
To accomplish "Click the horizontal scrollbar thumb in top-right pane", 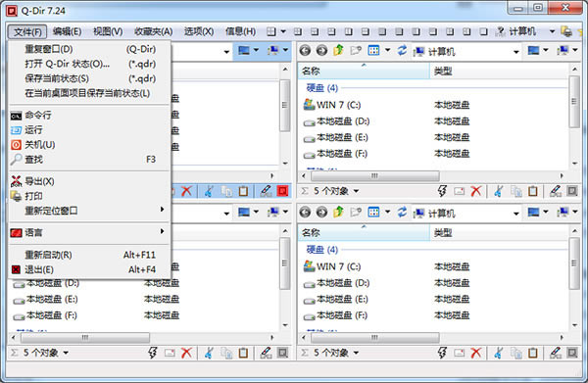I will click(x=375, y=175).
